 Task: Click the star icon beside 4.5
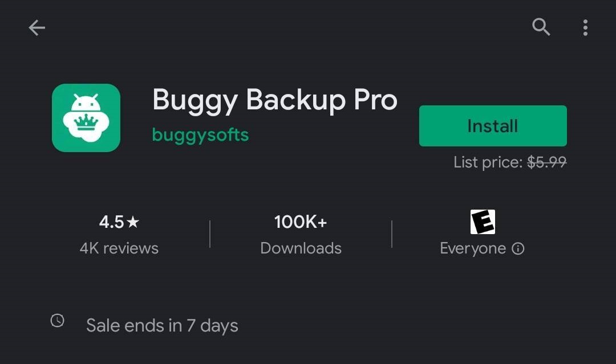tap(133, 222)
